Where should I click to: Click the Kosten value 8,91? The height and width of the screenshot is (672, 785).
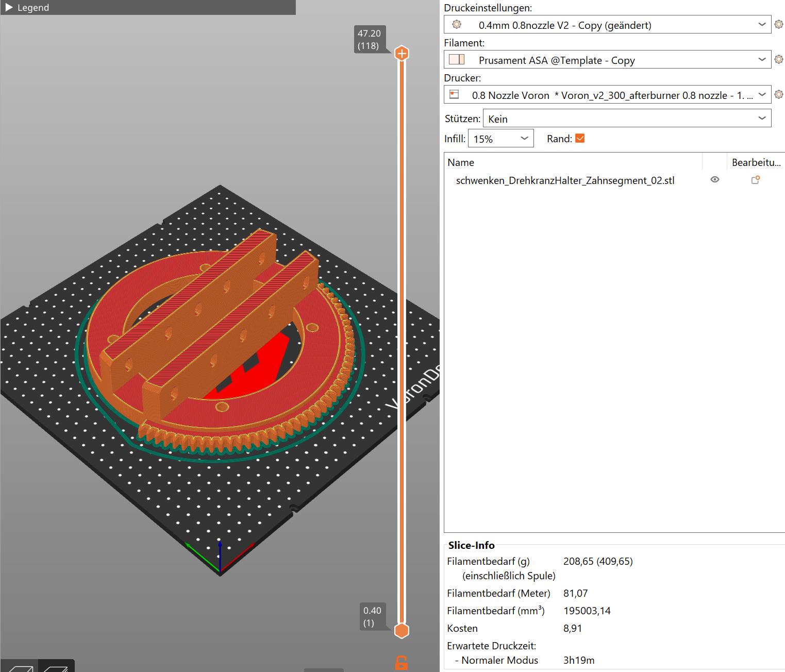(x=573, y=628)
